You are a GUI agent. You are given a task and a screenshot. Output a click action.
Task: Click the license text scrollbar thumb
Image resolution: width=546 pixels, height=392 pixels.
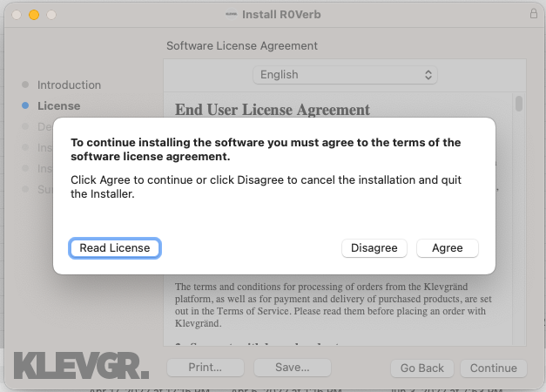point(519,104)
